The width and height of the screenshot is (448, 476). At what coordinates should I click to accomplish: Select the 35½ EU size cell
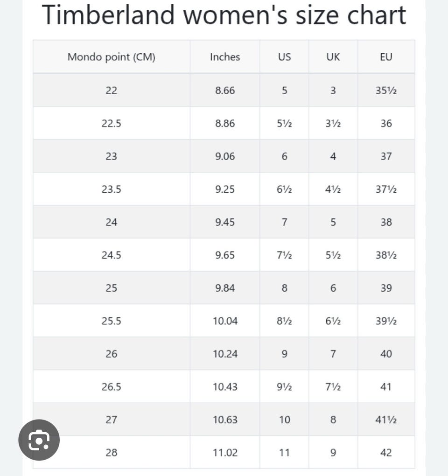386,91
